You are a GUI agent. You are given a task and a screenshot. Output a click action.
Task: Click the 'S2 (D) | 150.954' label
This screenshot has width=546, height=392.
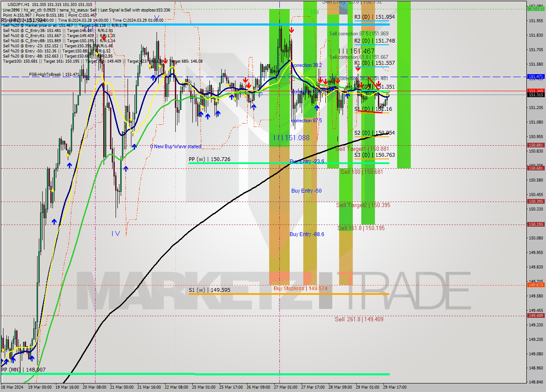375,133
